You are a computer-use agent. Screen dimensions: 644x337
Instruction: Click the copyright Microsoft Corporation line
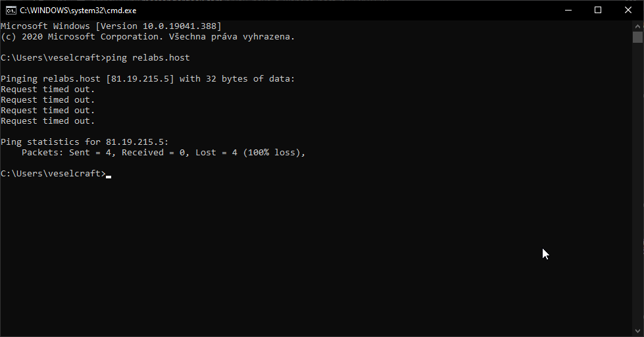click(x=148, y=37)
